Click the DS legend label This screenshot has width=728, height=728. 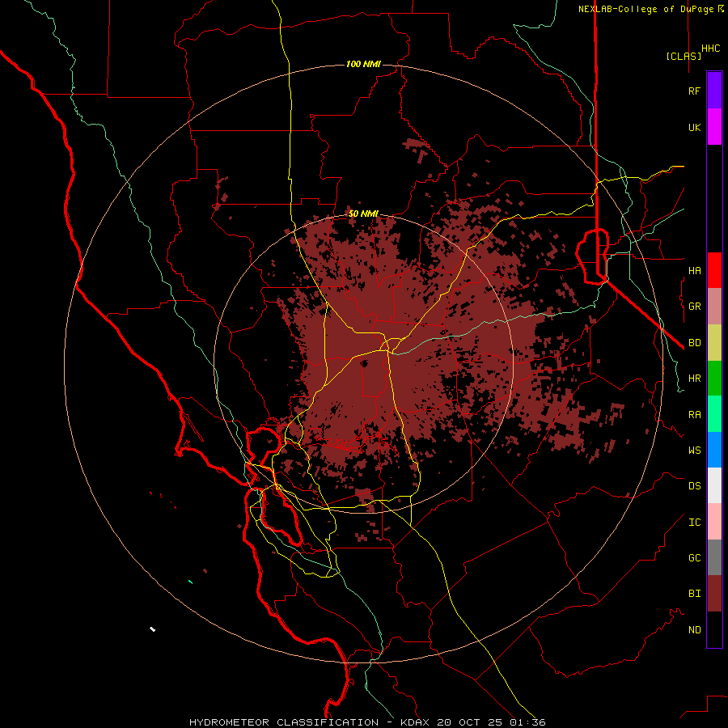694,486
